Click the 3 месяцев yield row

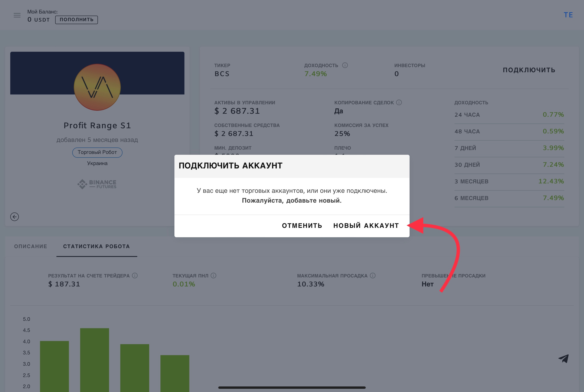coord(509,181)
